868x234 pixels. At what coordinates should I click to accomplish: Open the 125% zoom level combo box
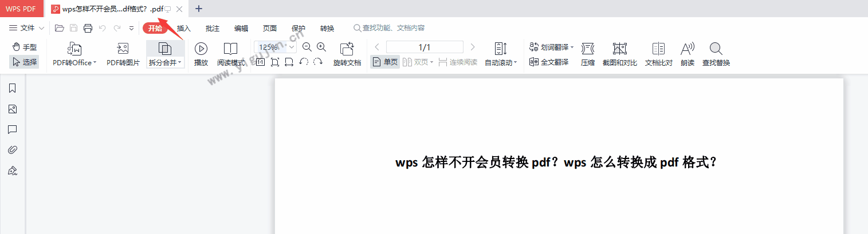pos(275,47)
